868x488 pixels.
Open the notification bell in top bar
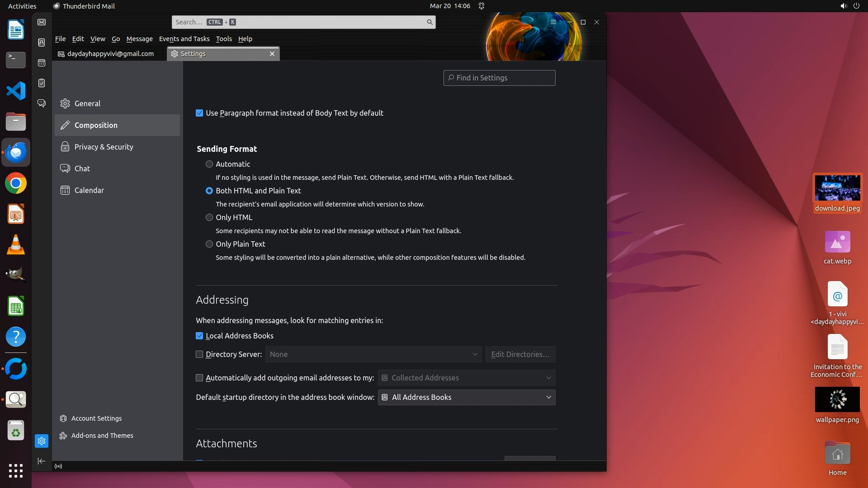click(x=481, y=6)
